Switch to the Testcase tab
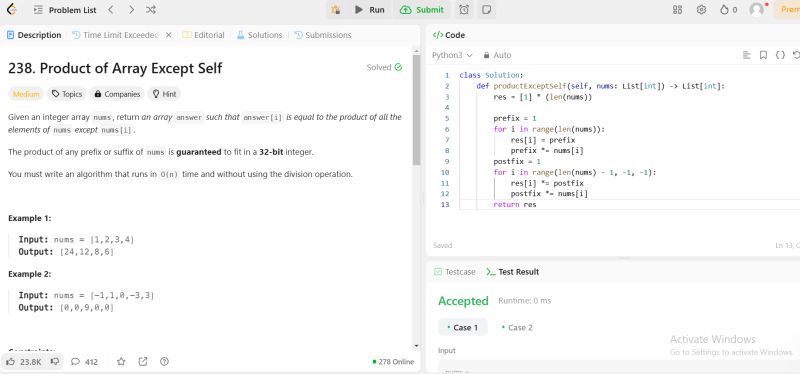This screenshot has width=800, height=374. click(x=455, y=272)
